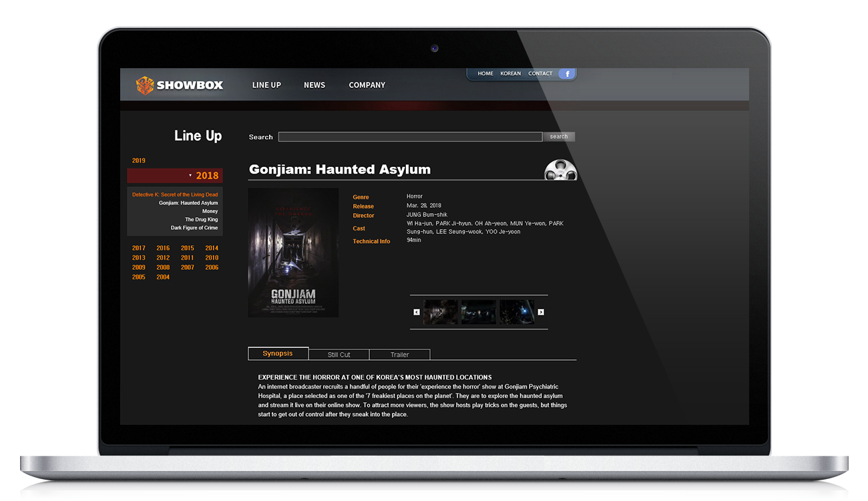Screen dimensions: 868x501
Task: Click the release date Mar. 28, 2018
Action: (x=424, y=206)
